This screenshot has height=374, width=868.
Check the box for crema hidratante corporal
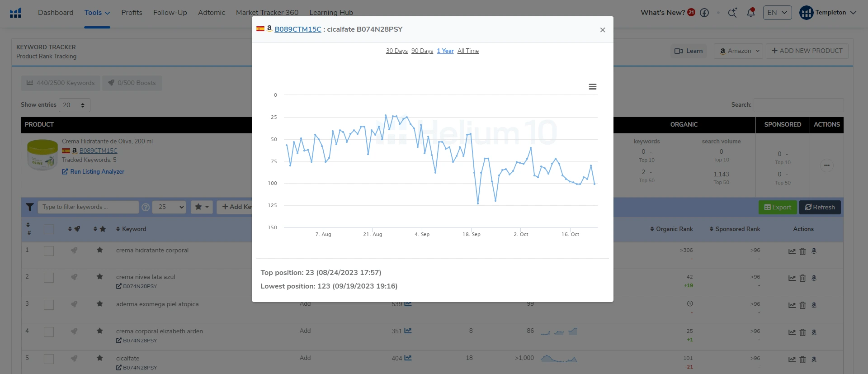pyautogui.click(x=49, y=251)
